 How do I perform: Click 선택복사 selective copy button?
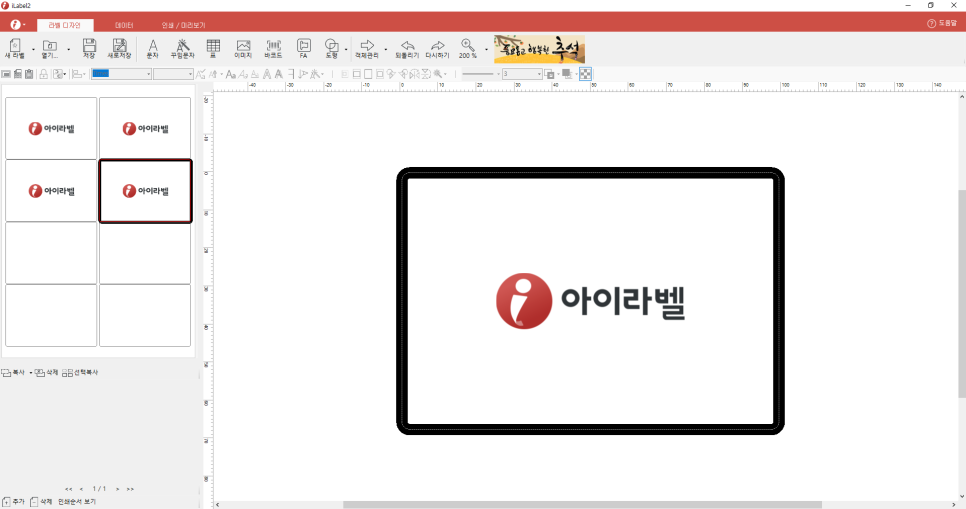(x=80, y=372)
